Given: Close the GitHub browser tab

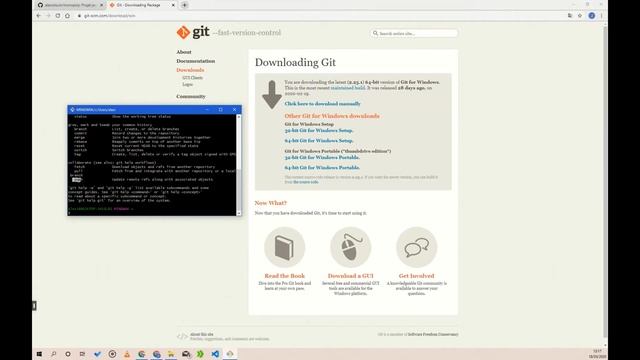Looking at the screenshot, I should tap(102, 5).
